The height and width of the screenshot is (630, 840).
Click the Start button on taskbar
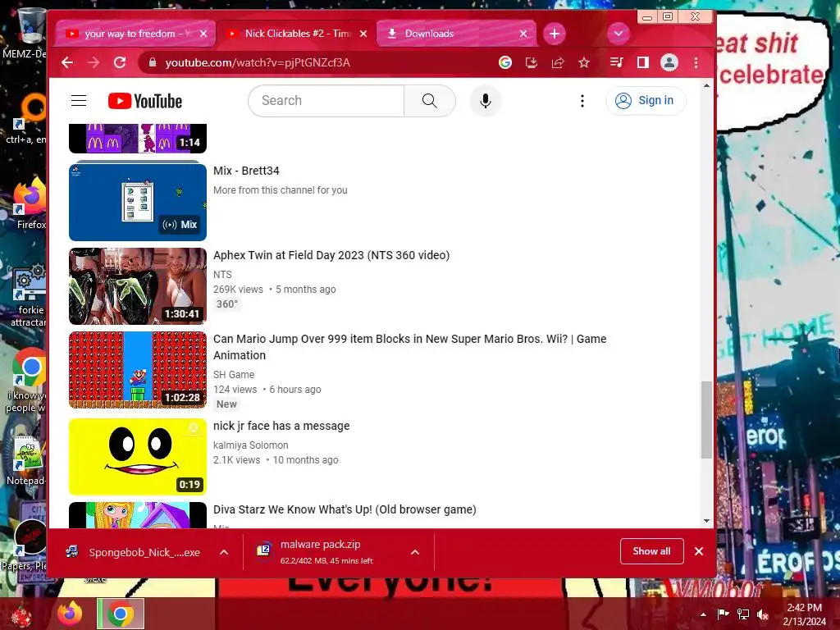(22, 614)
